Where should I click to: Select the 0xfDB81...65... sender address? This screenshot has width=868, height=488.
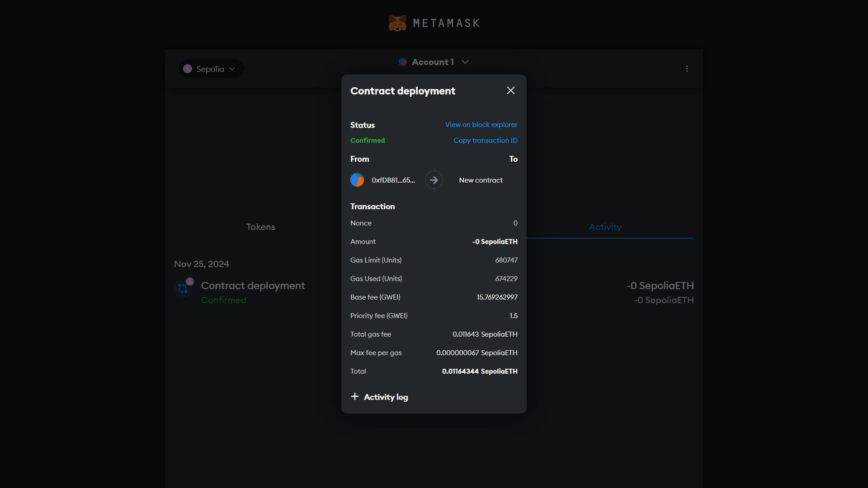click(x=393, y=180)
